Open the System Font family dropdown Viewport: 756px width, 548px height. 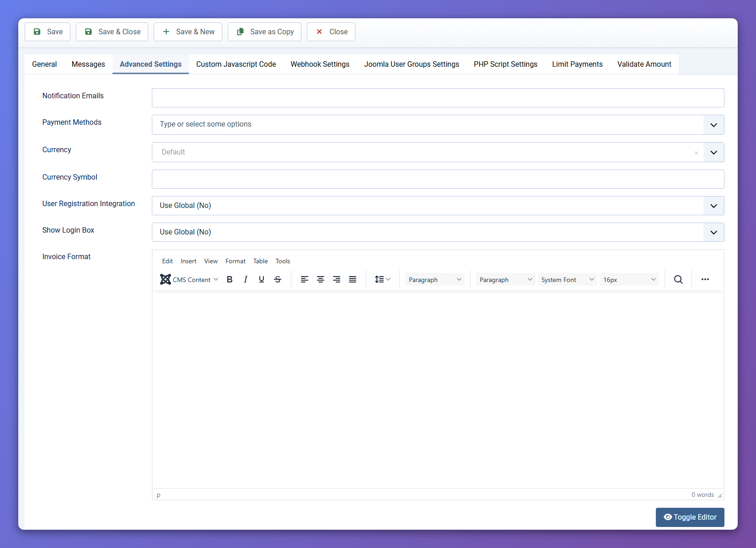(x=567, y=280)
